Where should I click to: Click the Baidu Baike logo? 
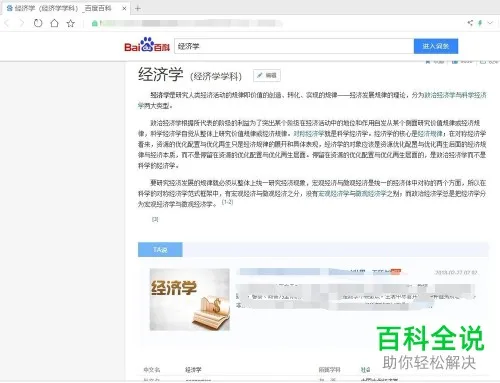[x=147, y=45]
